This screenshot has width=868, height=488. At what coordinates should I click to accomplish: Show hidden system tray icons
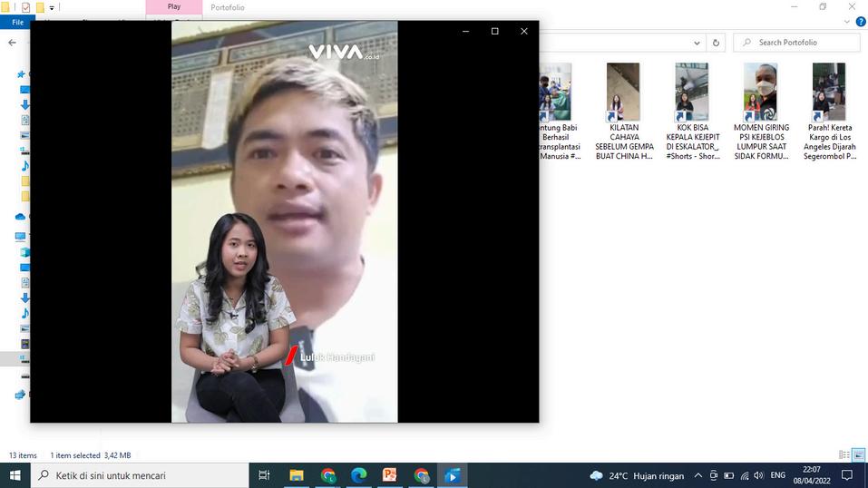point(698,475)
